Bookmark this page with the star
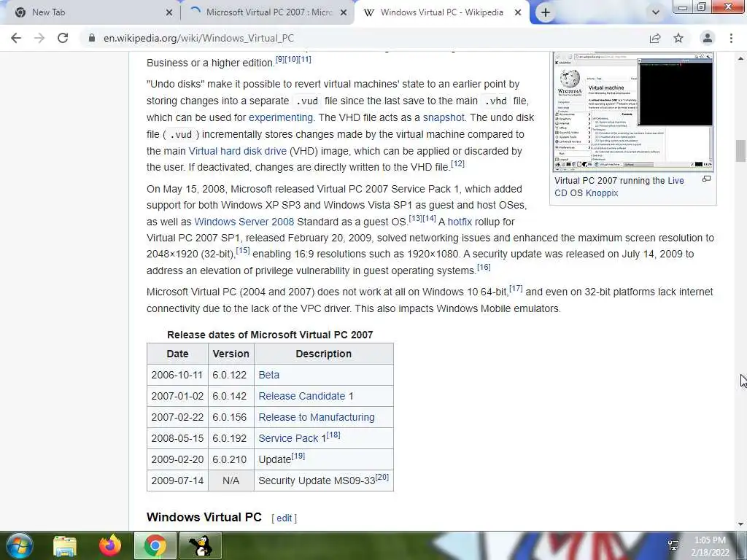Viewport: 747px width, 560px height. point(678,38)
